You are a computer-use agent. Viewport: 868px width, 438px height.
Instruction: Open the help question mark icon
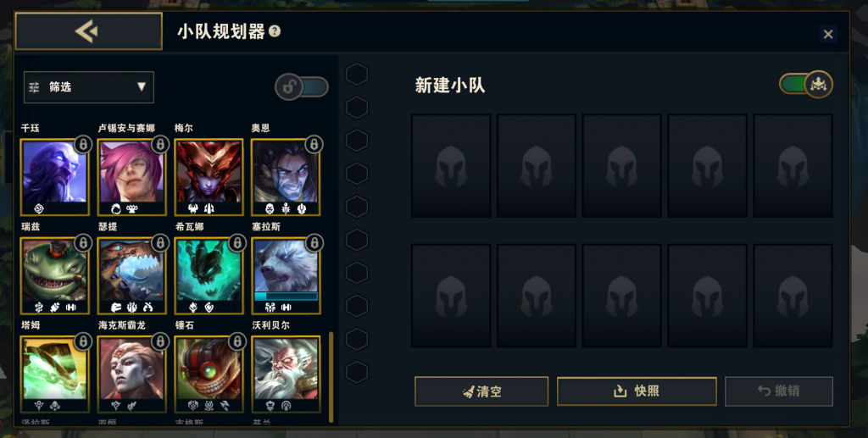click(275, 31)
